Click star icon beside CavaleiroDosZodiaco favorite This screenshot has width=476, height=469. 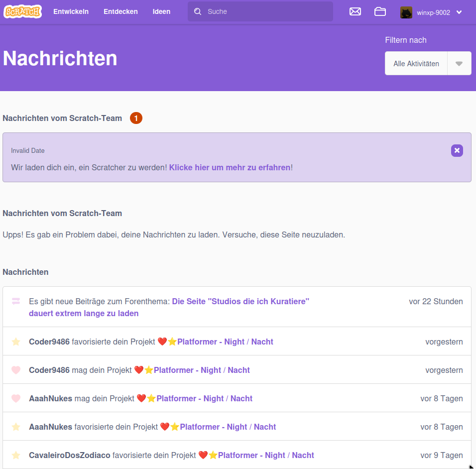point(16,455)
